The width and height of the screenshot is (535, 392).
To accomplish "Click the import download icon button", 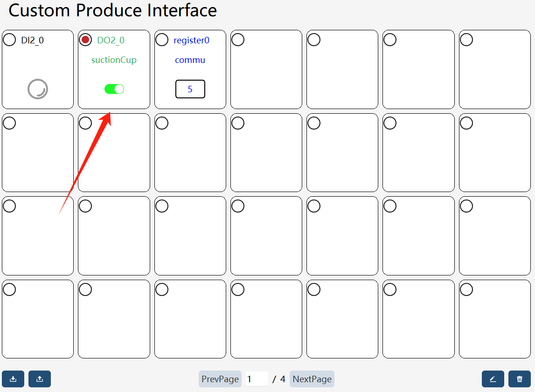I will pos(13,378).
